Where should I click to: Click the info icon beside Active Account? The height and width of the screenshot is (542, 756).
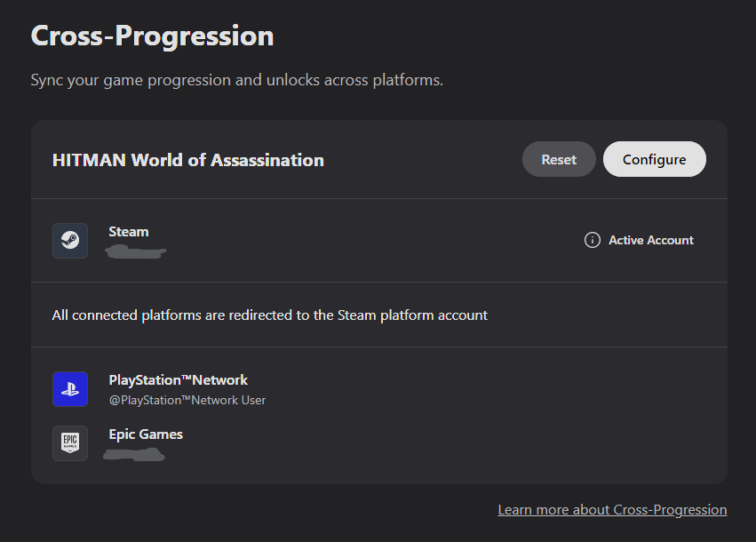592,241
